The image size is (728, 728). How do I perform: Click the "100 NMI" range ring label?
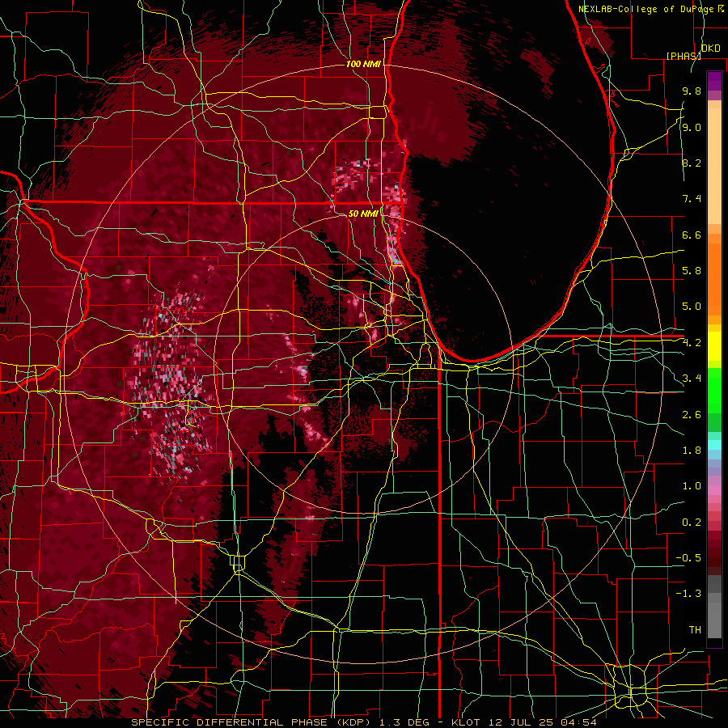pos(363,64)
